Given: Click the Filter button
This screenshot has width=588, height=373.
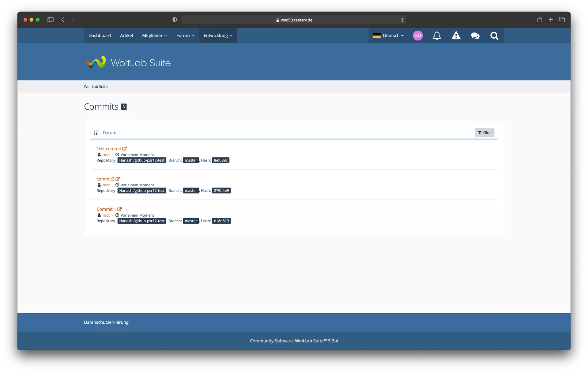Looking at the screenshot, I should [x=484, y=133].
